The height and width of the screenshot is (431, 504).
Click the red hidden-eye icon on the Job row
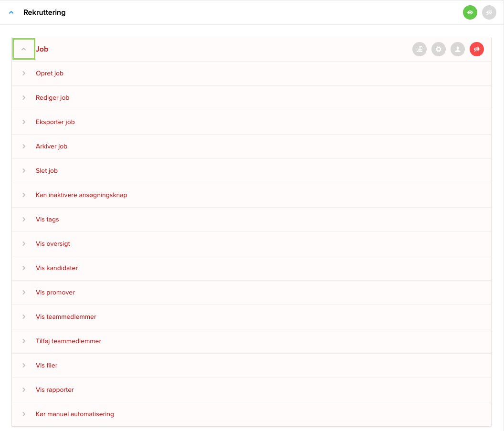pos(477,49)
